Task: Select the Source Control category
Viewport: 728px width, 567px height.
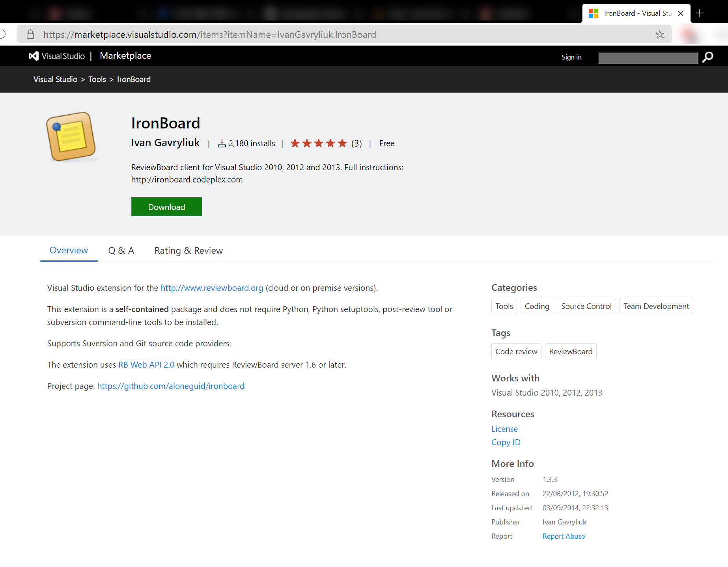Action: tap(586, 306)
